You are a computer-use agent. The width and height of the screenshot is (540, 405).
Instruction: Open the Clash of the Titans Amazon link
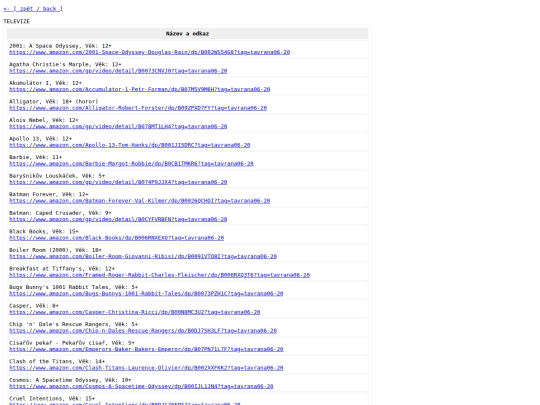click(146, 368)
